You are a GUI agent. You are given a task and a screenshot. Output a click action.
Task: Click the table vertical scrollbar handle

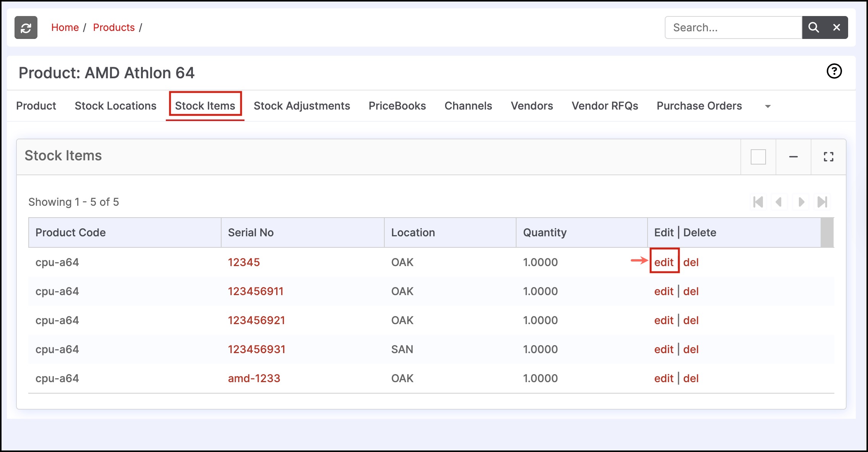pos(827,232)
